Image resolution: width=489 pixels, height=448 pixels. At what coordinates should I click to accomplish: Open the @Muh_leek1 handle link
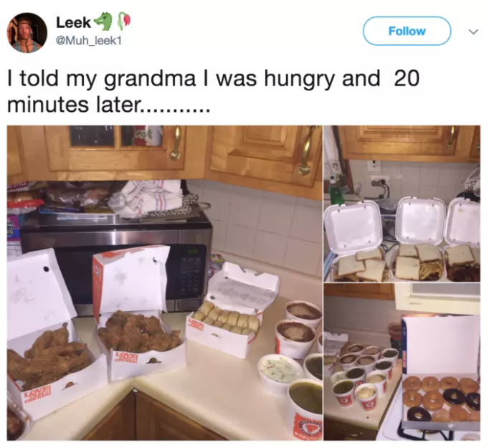pyautogui.click(x=89, y=41)
